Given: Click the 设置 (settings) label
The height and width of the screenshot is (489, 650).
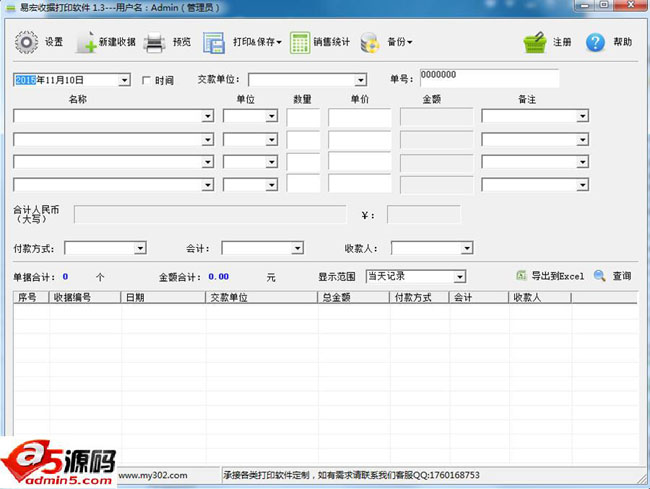Looking at the screenshot, I should 54,42.
